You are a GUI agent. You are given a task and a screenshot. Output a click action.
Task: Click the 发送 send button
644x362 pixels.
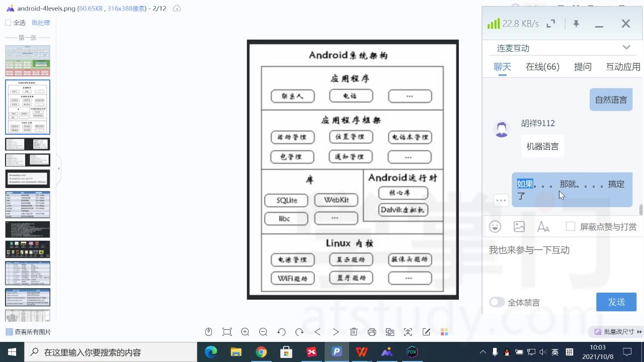(x=616, y=302)
